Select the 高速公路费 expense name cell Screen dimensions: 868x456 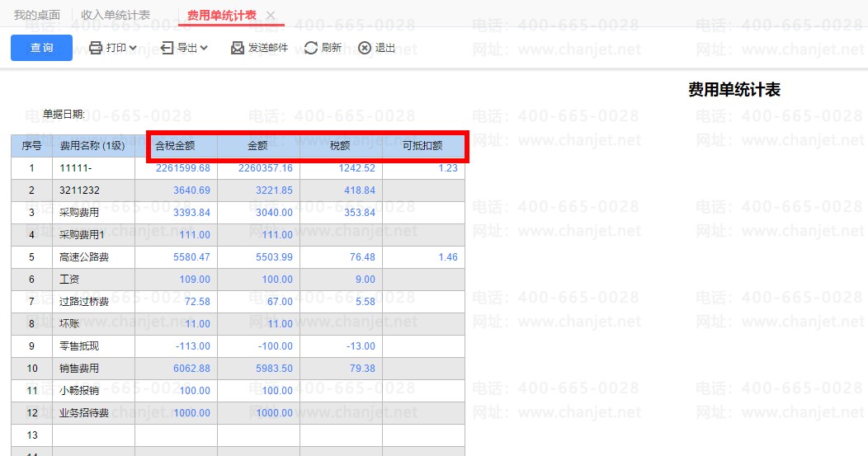click(x=93, y=257)
